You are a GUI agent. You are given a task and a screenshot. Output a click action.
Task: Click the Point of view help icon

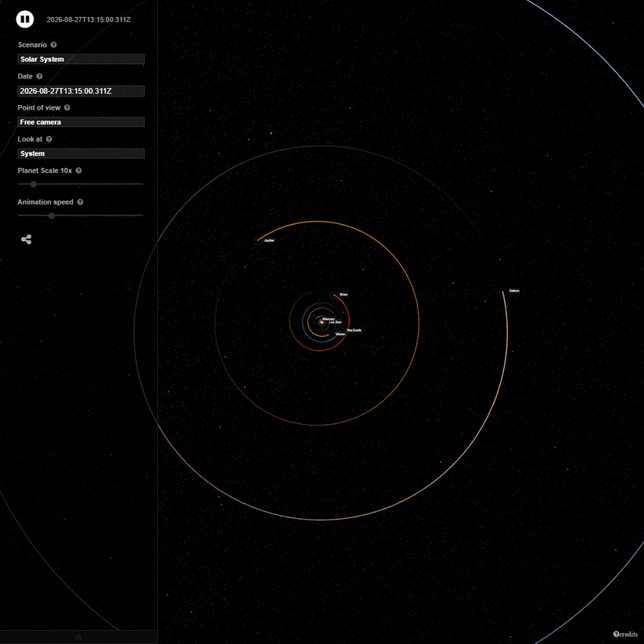click(66, 107)
